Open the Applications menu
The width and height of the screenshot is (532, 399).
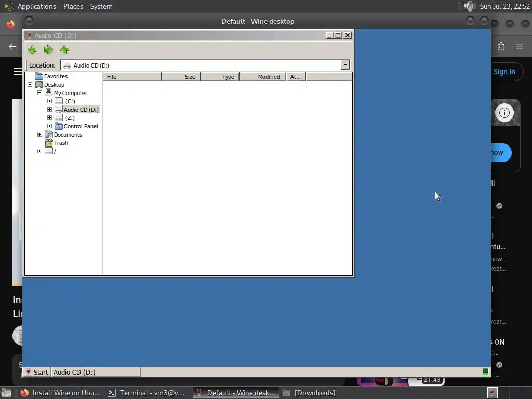pyautogui.click(x=37, y=6)
